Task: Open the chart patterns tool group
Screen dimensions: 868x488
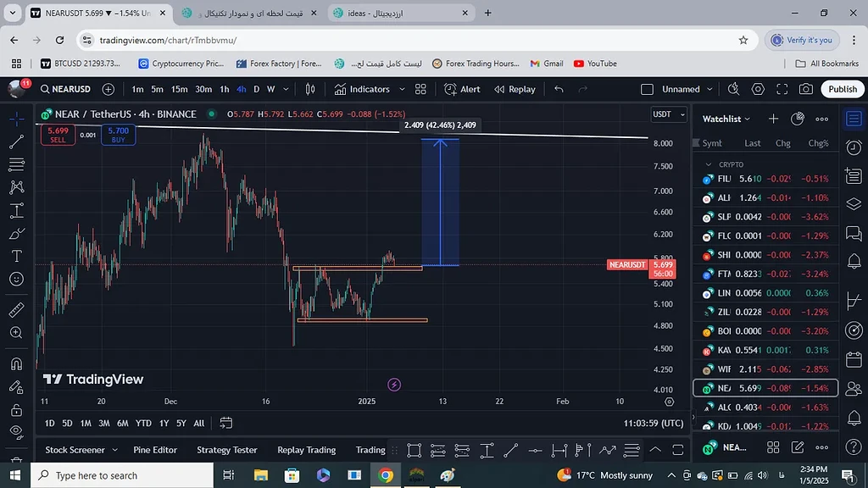Action: (x=17, y=187)
